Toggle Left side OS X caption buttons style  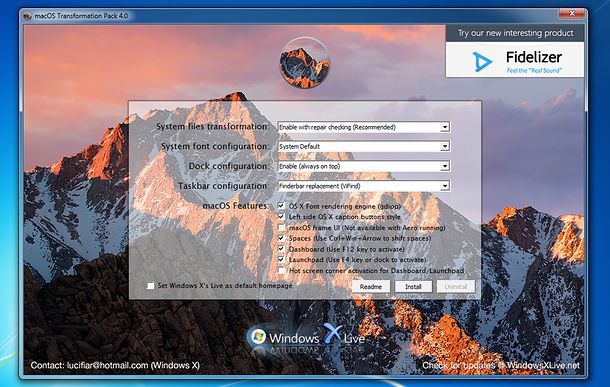pos(281,217)
